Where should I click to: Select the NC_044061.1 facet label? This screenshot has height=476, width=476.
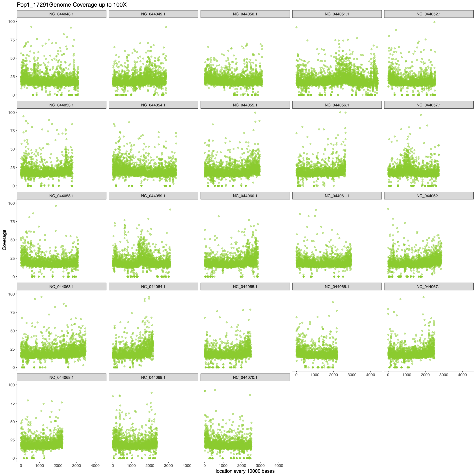(337, 196)
